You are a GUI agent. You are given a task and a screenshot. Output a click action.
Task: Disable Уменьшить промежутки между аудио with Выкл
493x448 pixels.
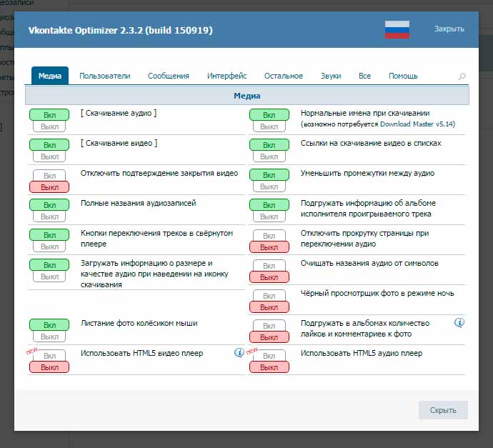269,186
